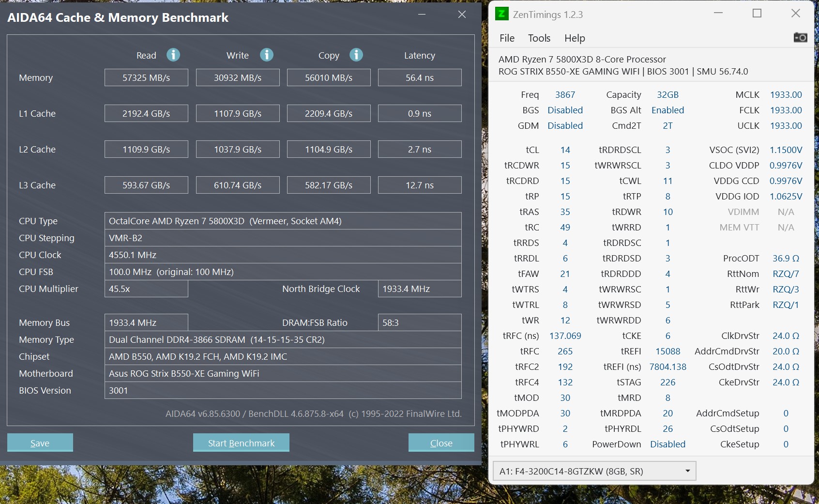The height and width of the screenshot is (504, 819).
Task: Click the Write info icon in AIDA64
Action: (x=267, y=55)
